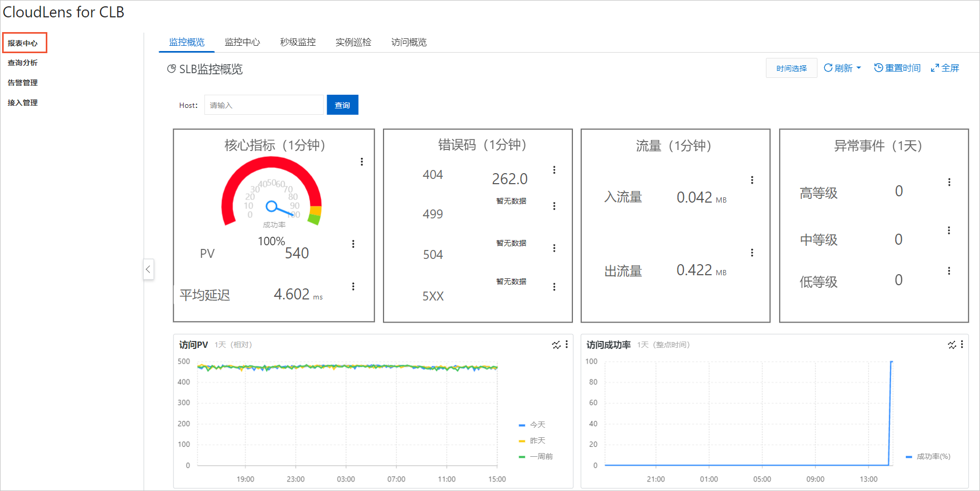Enter 全屏 fullscreen mode

point(945,68)
